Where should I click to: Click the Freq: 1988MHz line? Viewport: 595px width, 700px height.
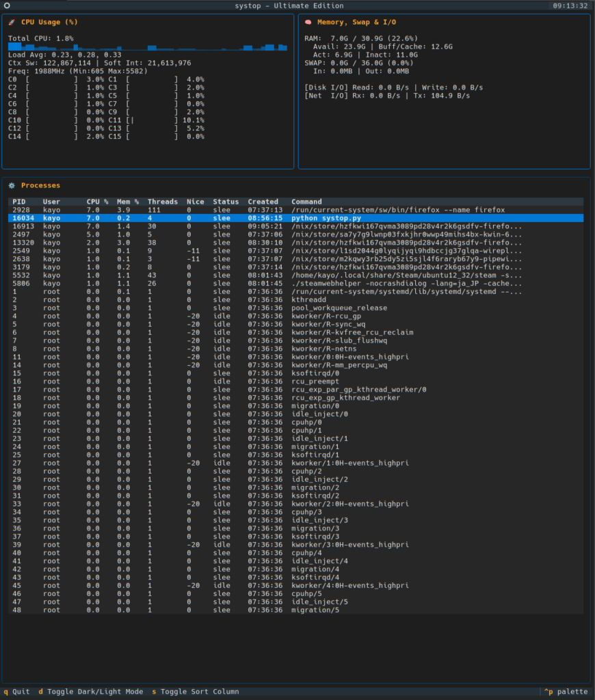78,71
